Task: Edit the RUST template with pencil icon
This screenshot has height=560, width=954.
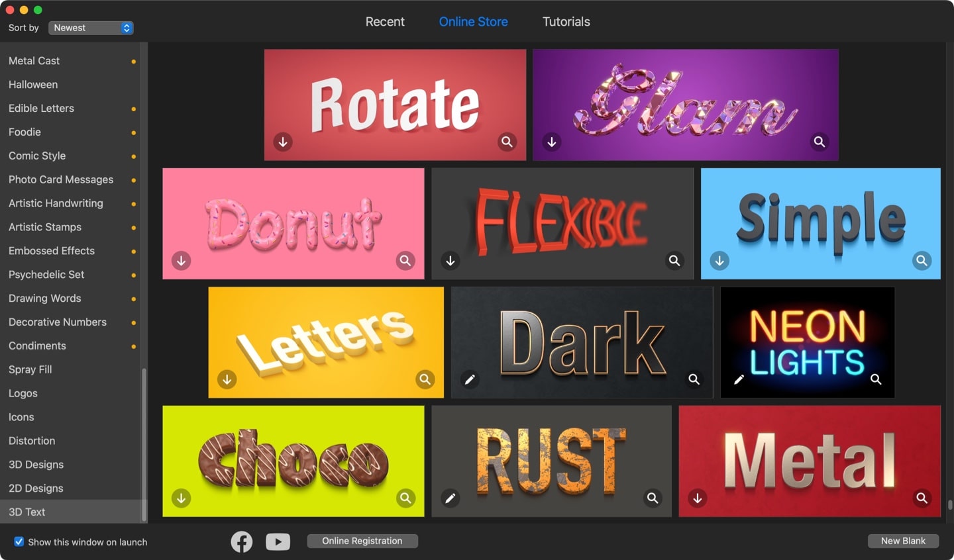Action: [x=450, y=498]
